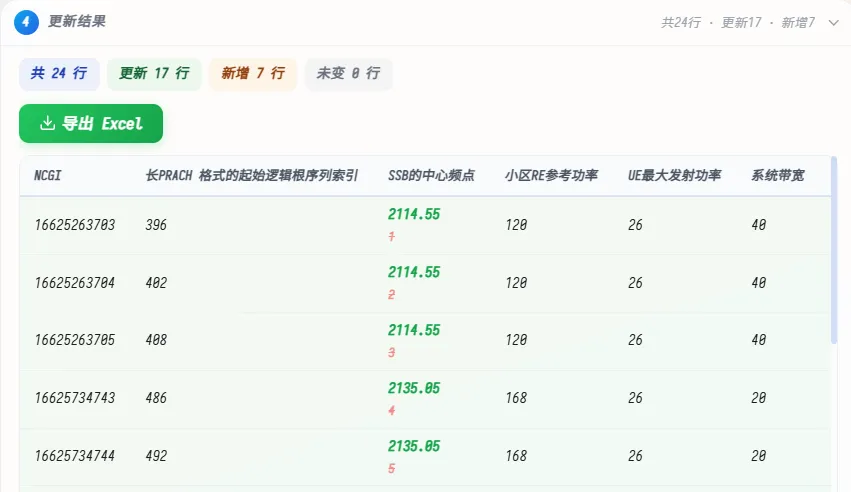This screenshot has height=492, width=851.
Task: Click the summary text 新增7 in header
Action: click(x=798, y=23)
